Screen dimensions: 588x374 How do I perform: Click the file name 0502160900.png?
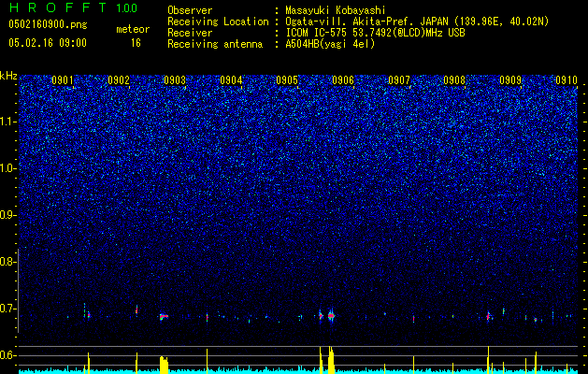click(x=48, y=24)
